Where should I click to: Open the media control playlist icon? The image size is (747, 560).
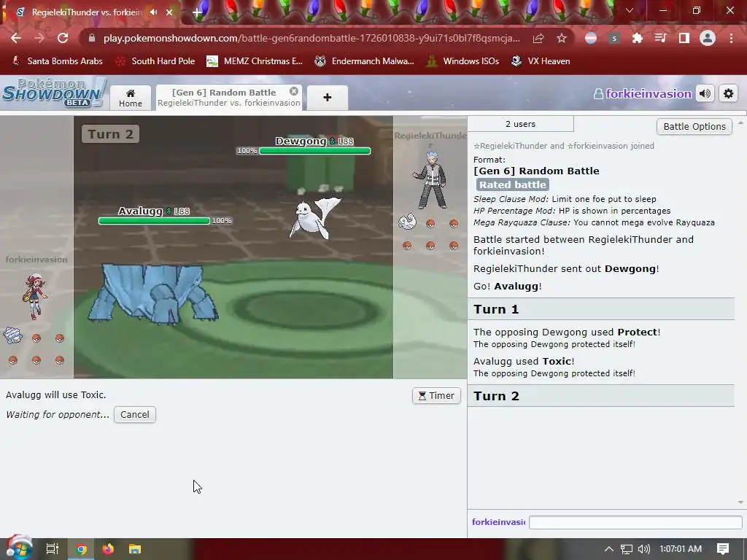[x=661, y=38]
